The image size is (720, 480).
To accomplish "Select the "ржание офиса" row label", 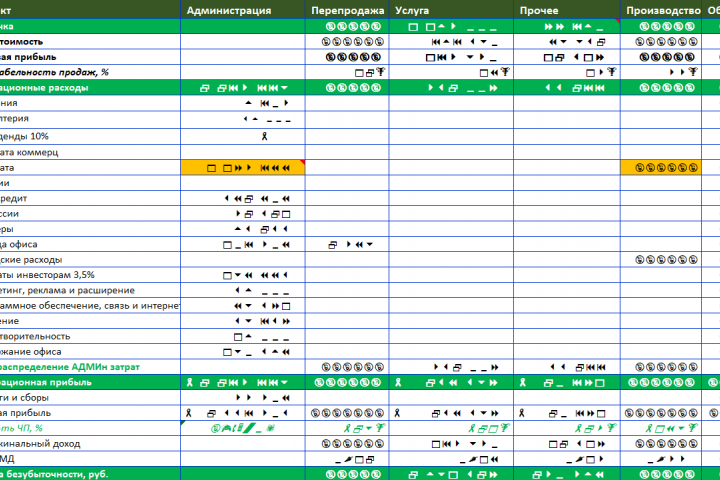I will coord(30,351).
